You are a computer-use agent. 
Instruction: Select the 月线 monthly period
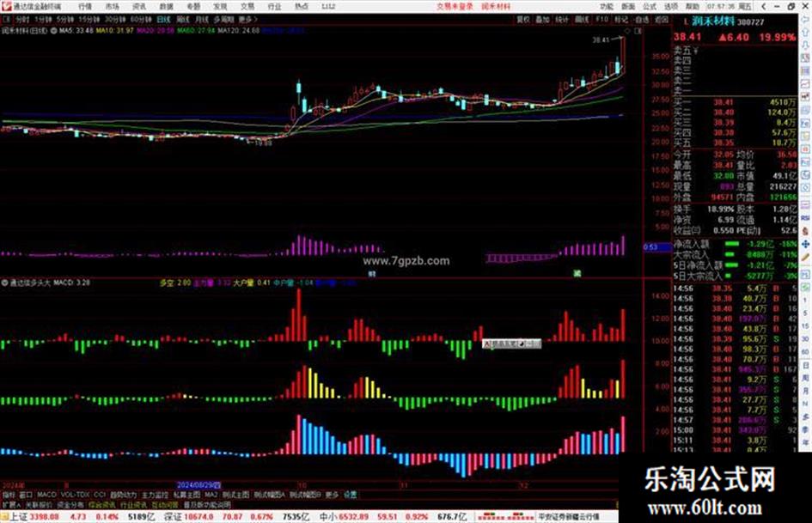201,20
